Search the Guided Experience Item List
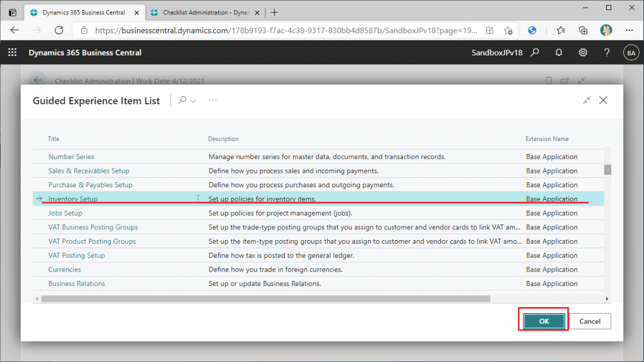Screen dimensions: 644x362 (182, 100)
